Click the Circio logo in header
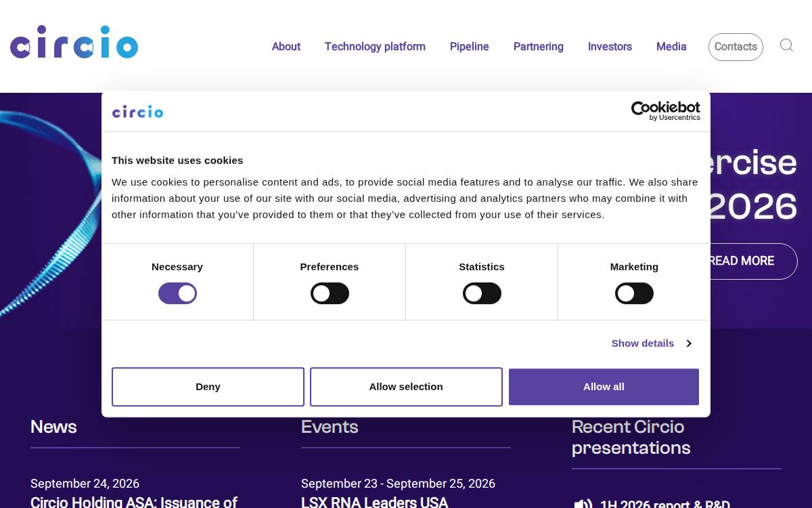 tap(74, 42)
